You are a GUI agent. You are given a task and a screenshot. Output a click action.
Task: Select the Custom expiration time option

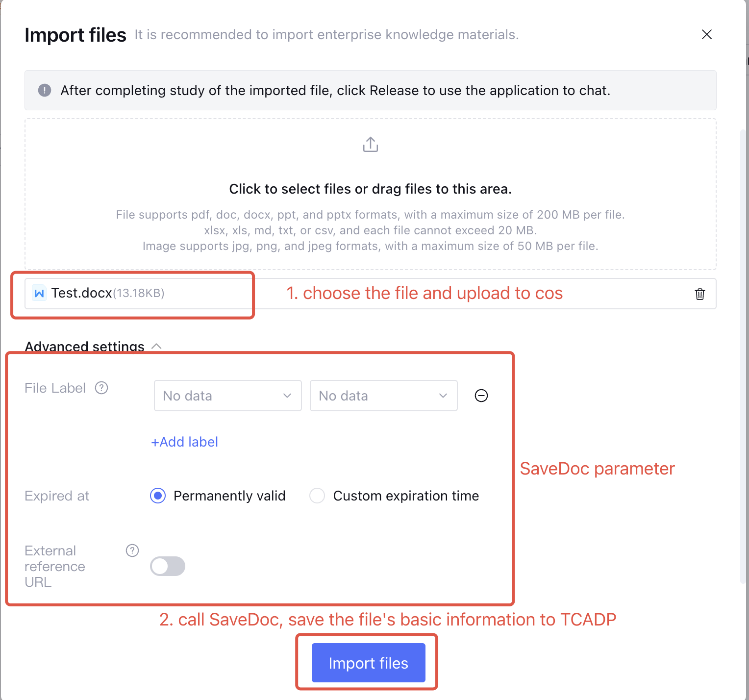click(317, 496)
